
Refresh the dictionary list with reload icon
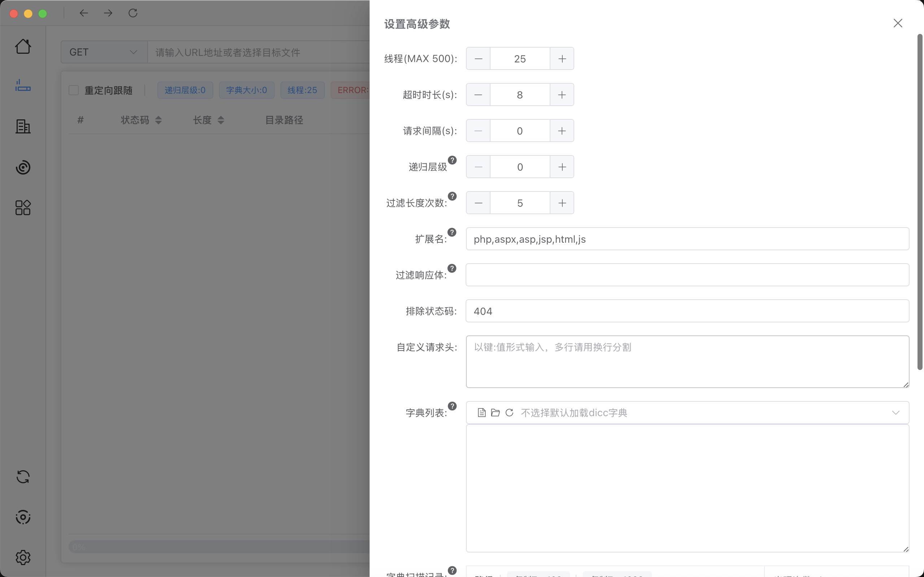tap(509, 413)
